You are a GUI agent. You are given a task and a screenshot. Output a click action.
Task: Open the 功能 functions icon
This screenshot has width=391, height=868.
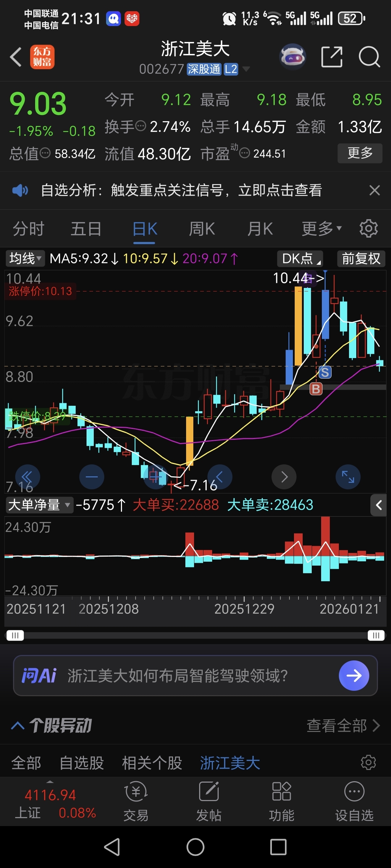tap(282, 801)
